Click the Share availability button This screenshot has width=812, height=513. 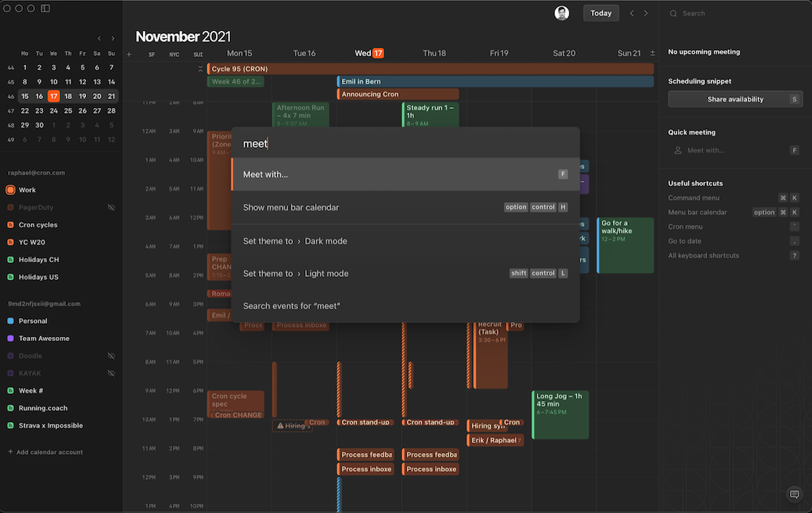click(735, 98)
